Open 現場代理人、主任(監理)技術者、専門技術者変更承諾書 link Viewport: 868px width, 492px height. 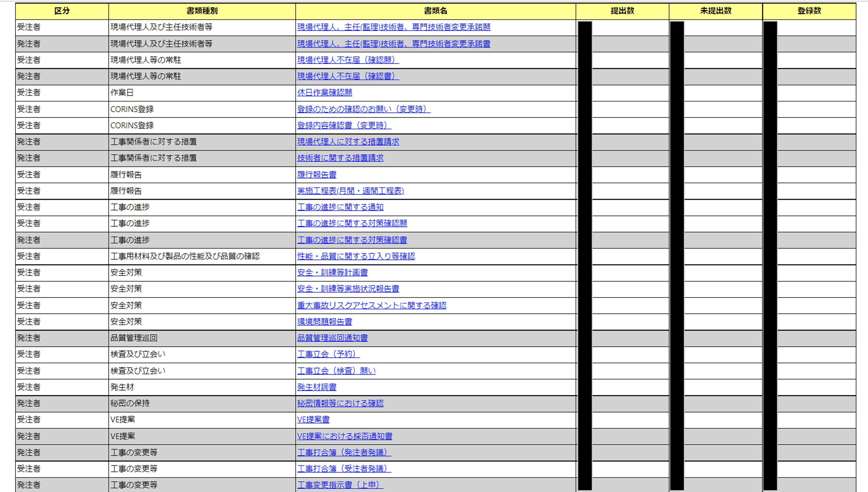(x=394, y=44)
